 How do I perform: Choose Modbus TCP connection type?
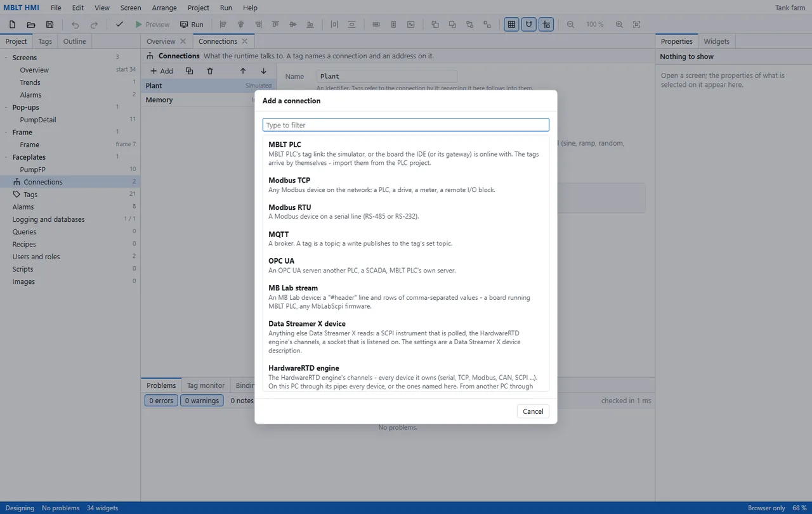[406, 185]
